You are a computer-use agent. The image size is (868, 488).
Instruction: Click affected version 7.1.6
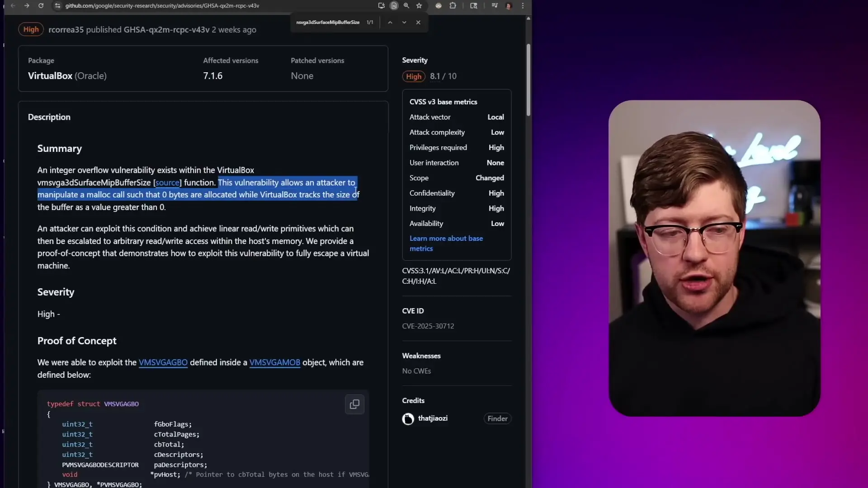(212, 76)
